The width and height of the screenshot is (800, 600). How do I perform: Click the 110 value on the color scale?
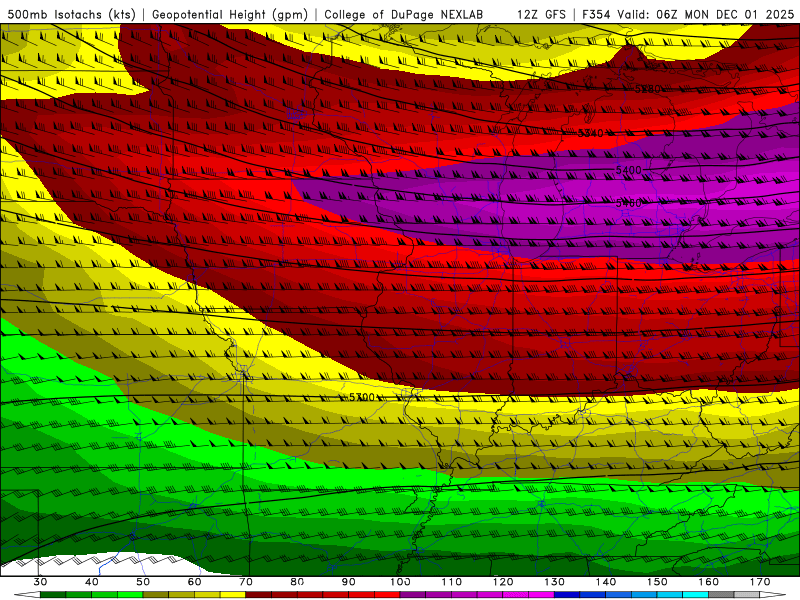point(452,582)
